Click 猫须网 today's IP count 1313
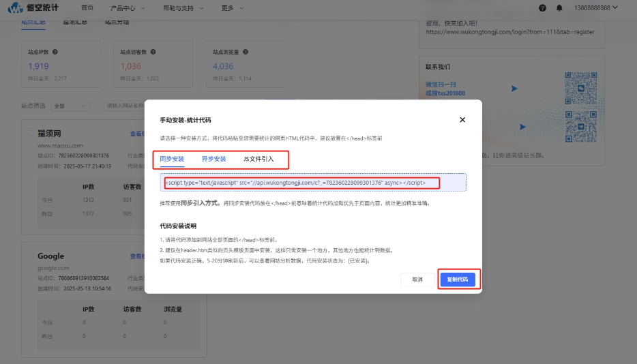 [88, 200]
